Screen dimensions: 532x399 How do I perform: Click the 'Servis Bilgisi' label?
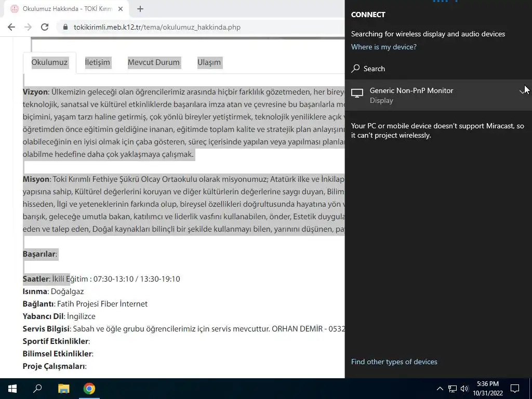coord(46,329)
